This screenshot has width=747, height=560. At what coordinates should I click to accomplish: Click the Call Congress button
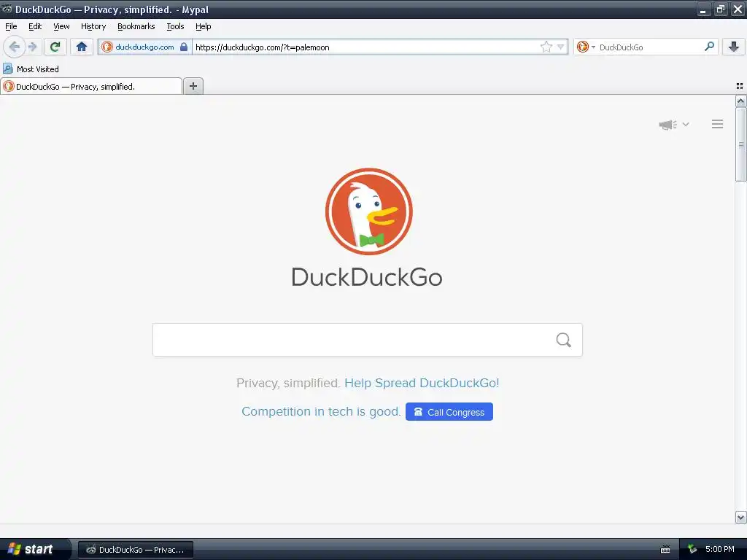click(x=449, y=412)
